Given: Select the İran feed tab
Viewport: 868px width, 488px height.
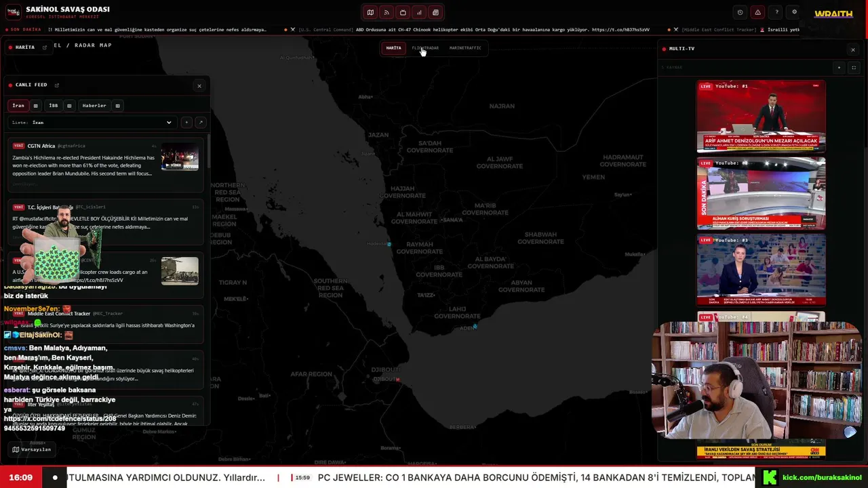Looking at the screenshot, I should (x=18, y=106).
